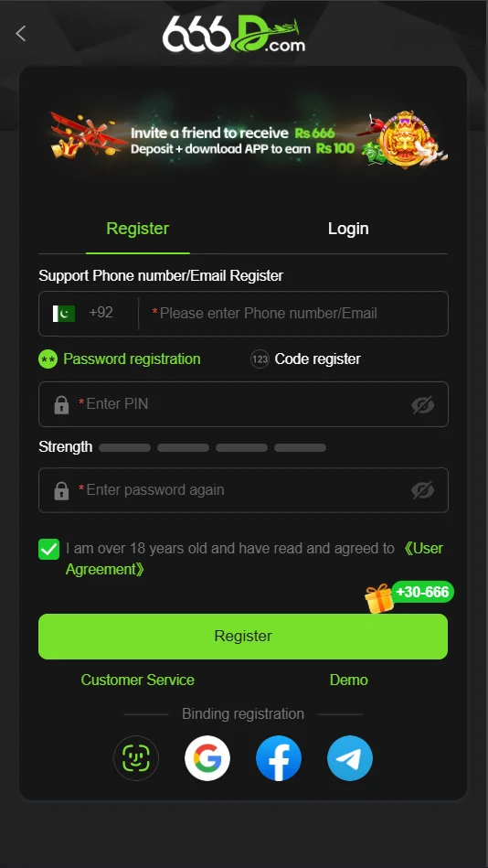The image size is (488, 868).
Task: Select Password registration option
Action: pyautogui.click(x=120, y=359)
